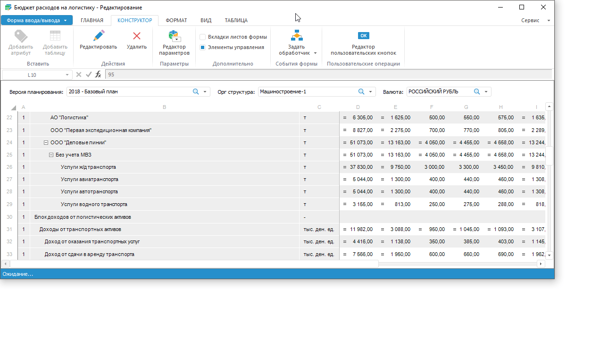Open Редактор пользовательских кнопок

(x=363, y=36)
